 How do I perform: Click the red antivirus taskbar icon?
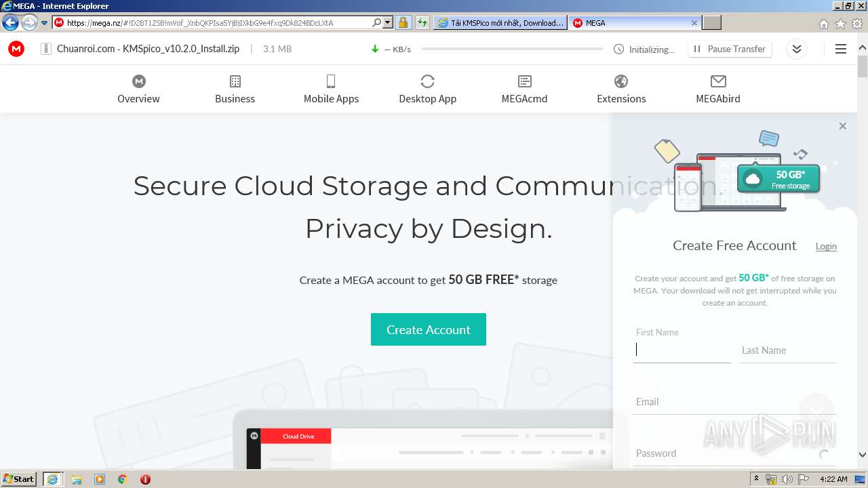(x=145, y=479)
